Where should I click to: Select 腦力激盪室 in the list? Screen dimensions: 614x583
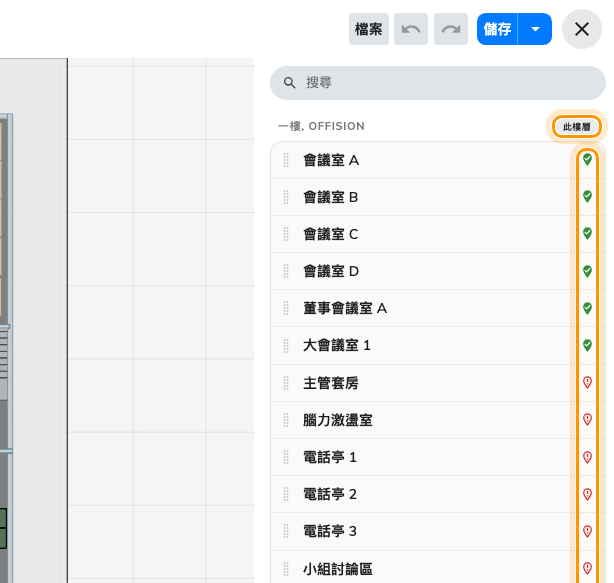coord(438,420)
